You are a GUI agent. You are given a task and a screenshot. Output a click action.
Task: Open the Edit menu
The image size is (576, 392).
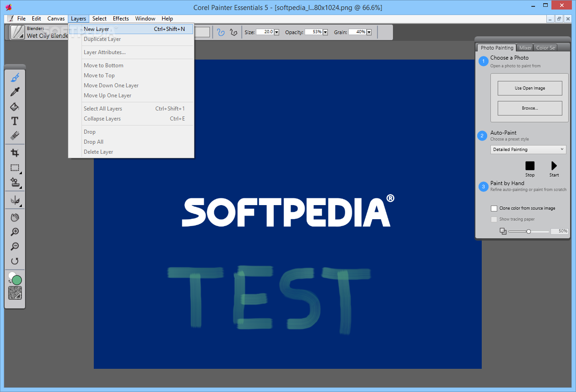click(36, 19)
